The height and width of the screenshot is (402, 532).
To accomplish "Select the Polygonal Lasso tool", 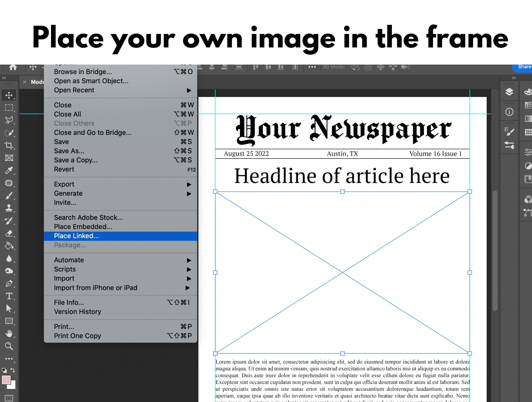I will point(9,120).
